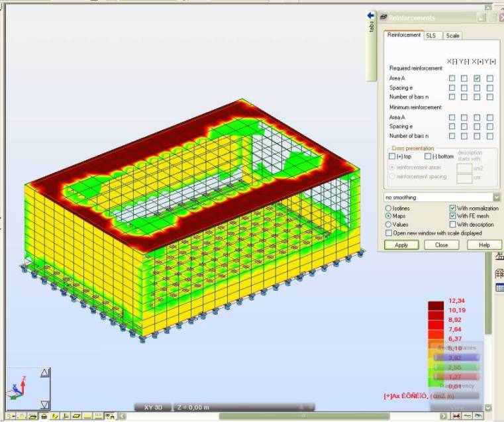
Task: Open the Scale tab
Action: (x=452, y=36)
